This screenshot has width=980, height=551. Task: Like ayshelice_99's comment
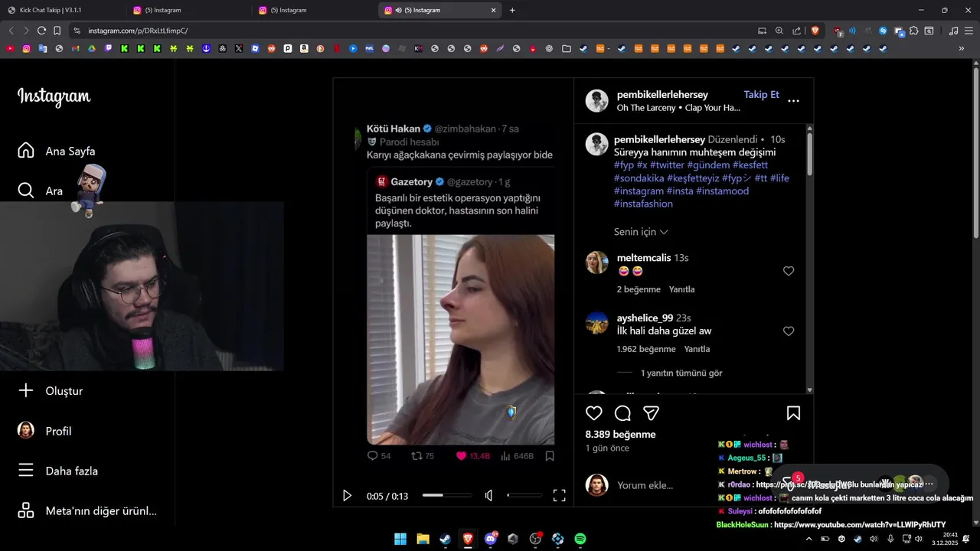pos(789,331)
